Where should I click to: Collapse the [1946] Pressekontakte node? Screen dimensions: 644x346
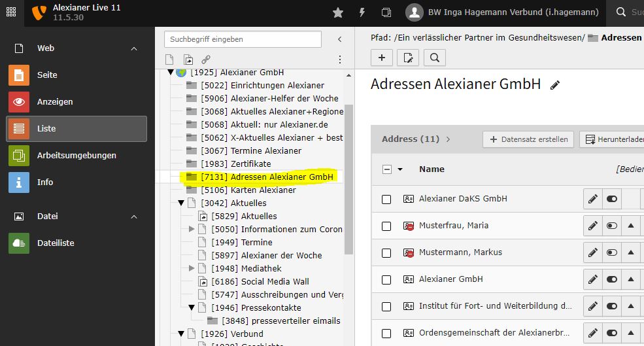(x=192, y=308)
